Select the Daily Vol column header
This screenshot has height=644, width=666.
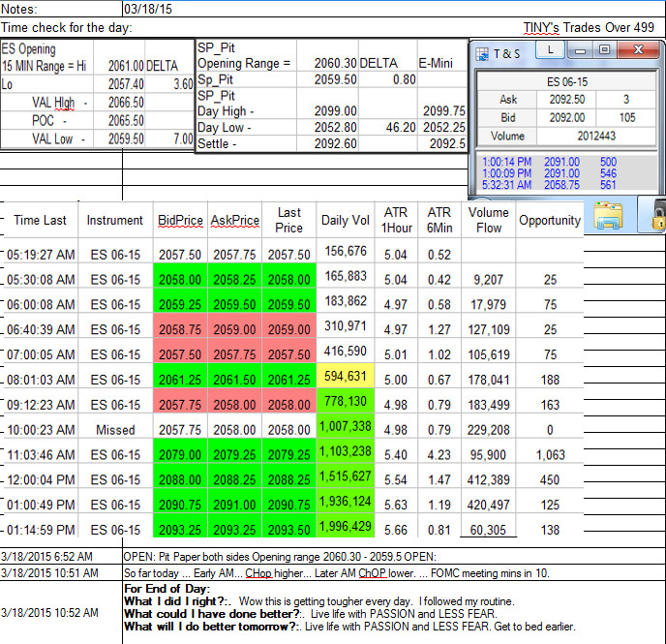pos(346,220)
